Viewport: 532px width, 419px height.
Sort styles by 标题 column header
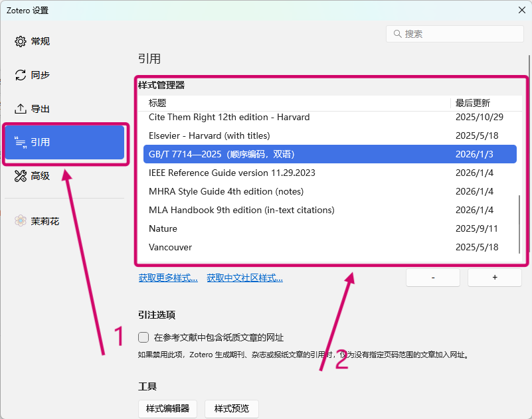(x=294, y=103)
